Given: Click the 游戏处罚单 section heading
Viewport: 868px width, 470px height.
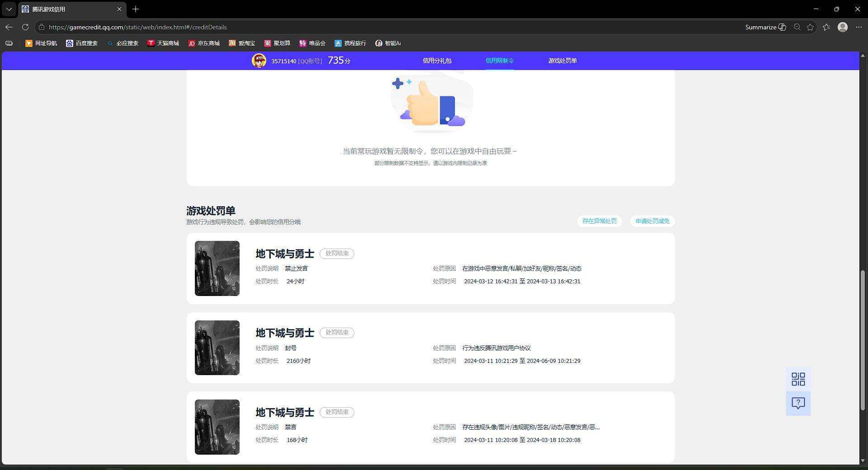Looking at the screenshot, I should (211, 211).
